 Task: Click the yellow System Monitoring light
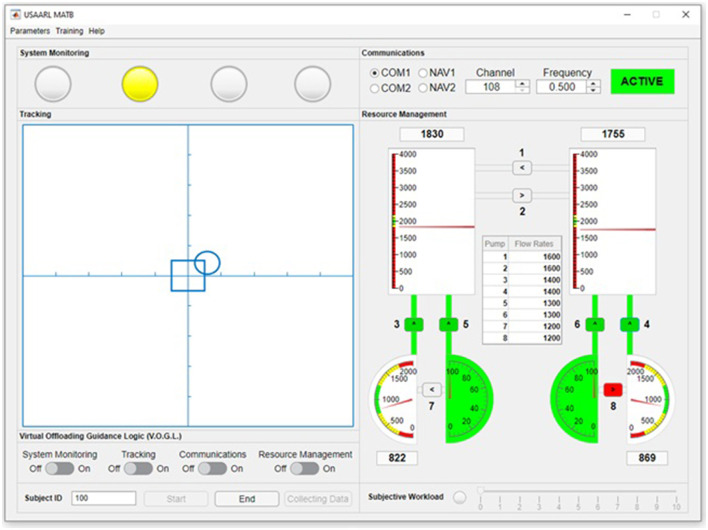click(x=140, y=84)
